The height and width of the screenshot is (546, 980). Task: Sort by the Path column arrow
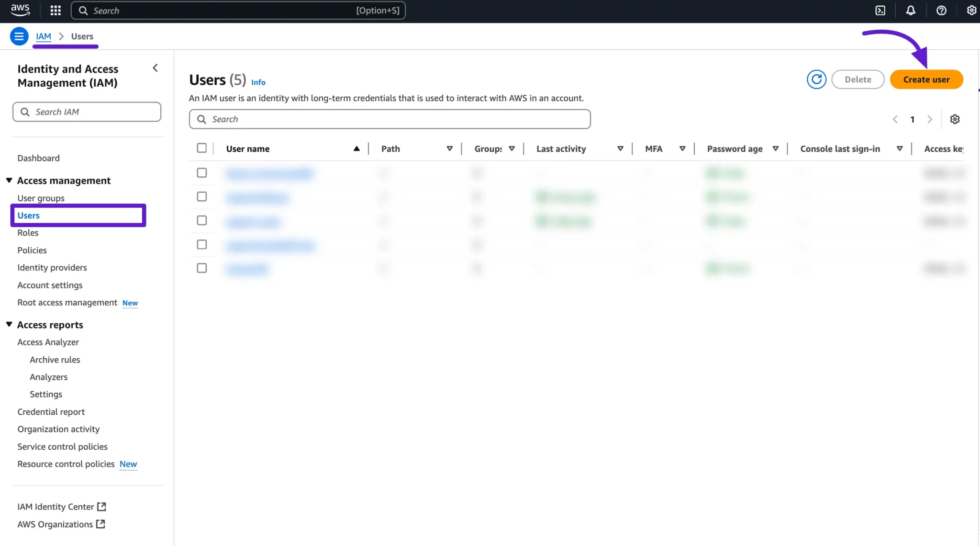(x=449, y=149)
